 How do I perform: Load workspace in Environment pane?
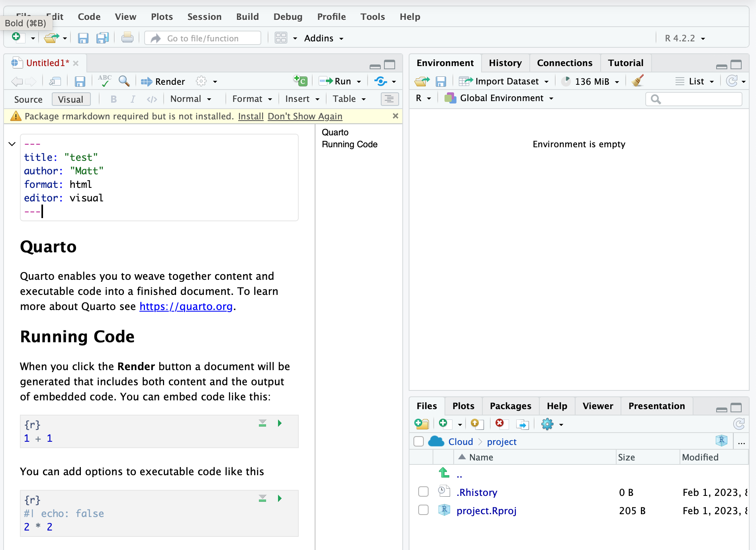pos(422,82)
